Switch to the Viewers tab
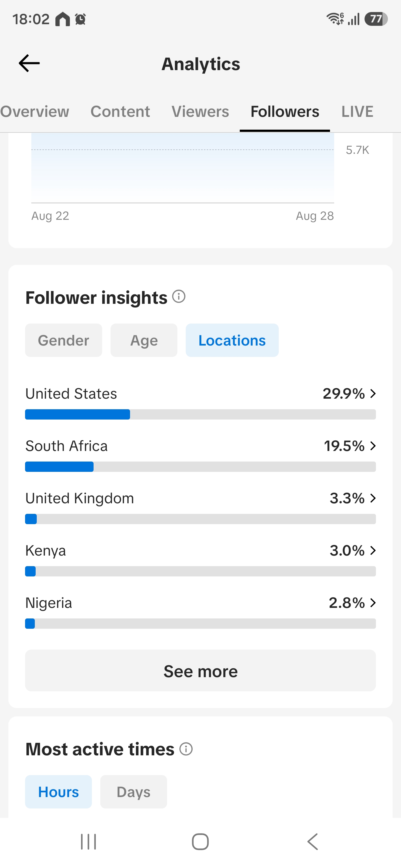 click(200, 112)
